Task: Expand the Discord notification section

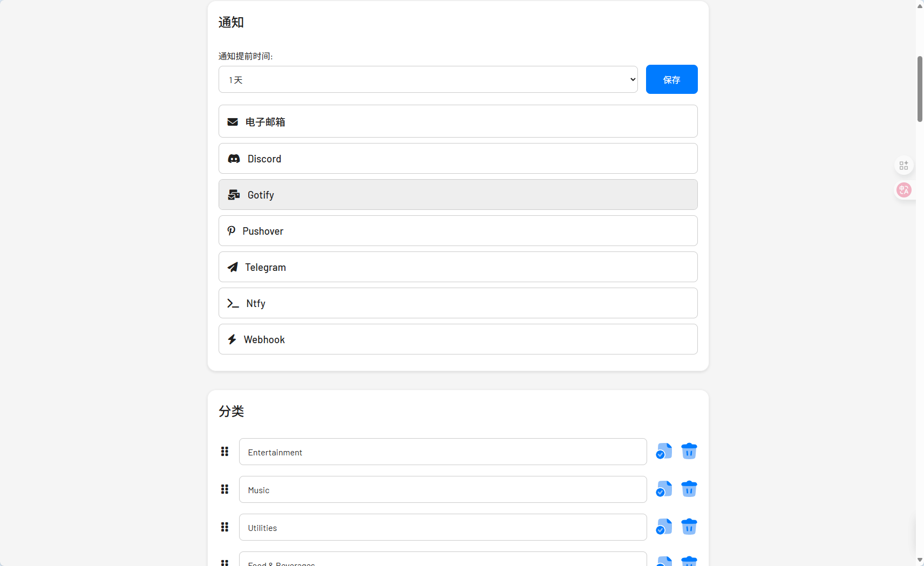Action: (x=458, y=159)
